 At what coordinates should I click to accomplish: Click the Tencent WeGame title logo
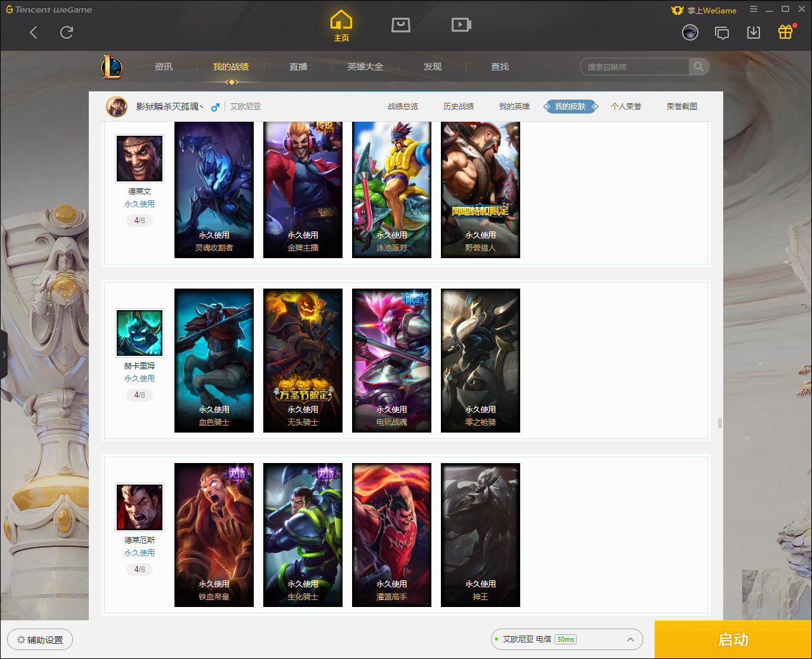pyautogui.click(x=49, y=10)
